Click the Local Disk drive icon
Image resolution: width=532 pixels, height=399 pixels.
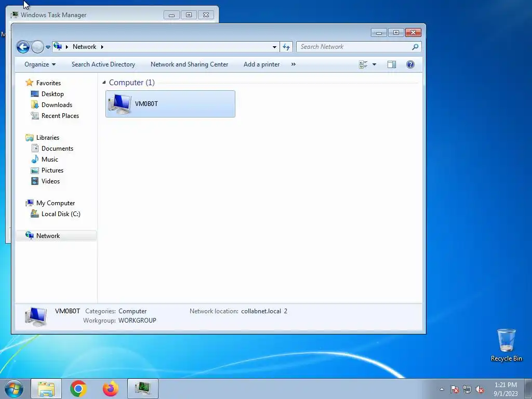pyautogui.click(x=35, y=214)
